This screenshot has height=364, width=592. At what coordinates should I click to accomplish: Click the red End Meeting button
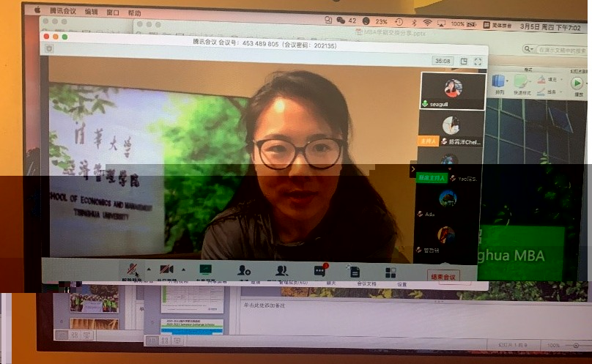tap(443, 277)
